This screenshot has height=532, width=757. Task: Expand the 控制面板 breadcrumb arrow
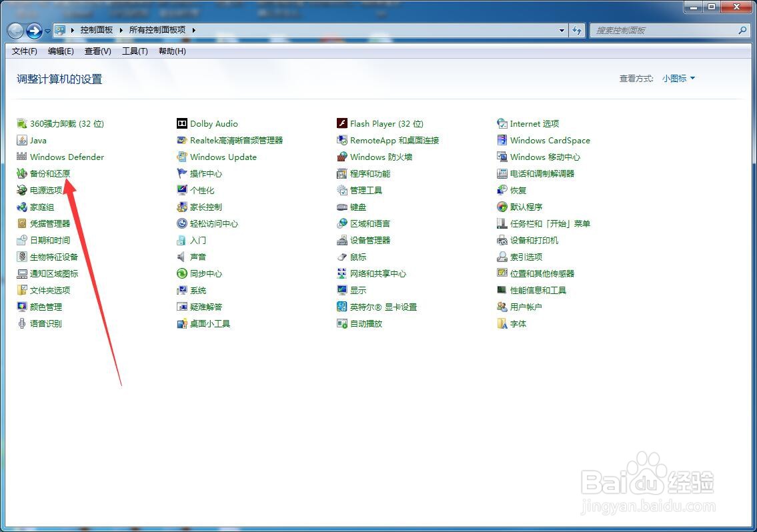pyautogui.click(x=121, y=30)
